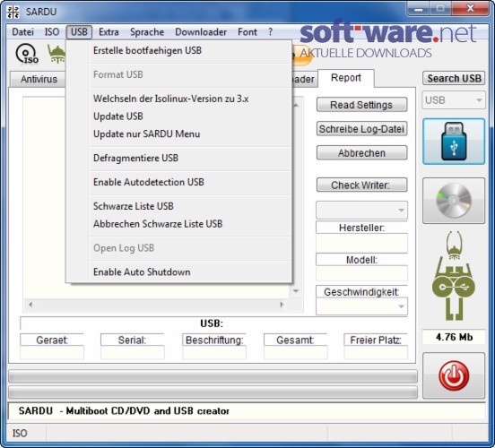
Task: Choose Erstelle bootfaehigen USB
Action: click(x=179, y=50)
